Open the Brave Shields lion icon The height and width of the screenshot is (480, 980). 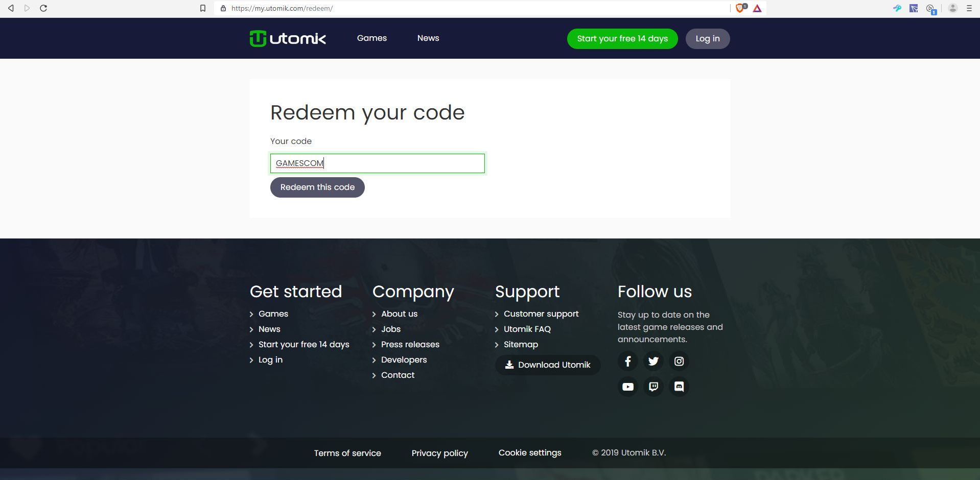click(740, 8)
